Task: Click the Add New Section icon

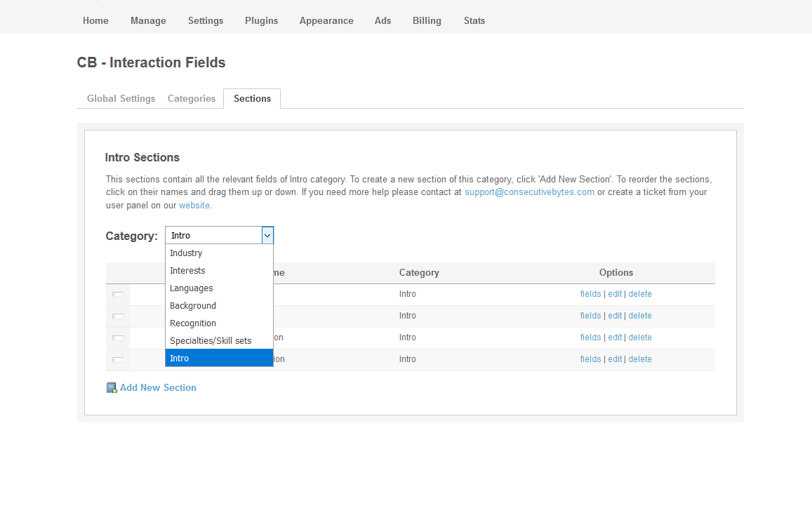Action: 112,388
